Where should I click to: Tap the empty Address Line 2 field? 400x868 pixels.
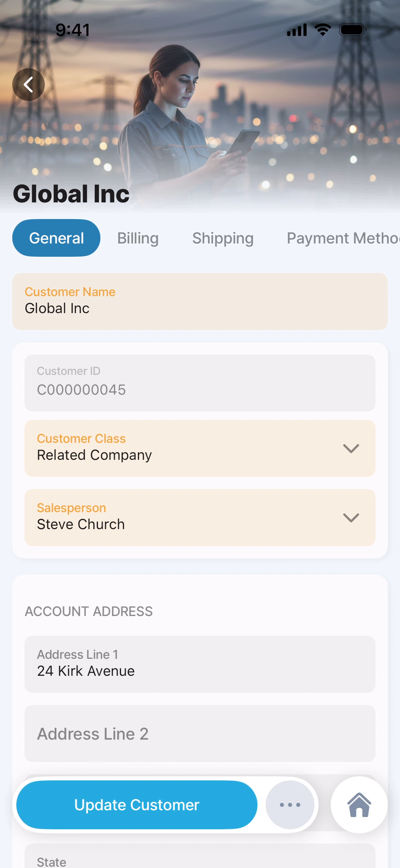200,734
